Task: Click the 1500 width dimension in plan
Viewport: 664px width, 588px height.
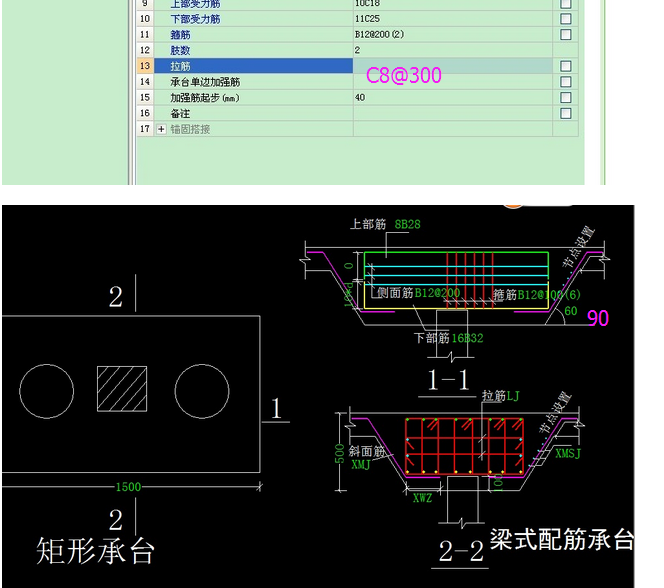Action: coord(128,487)
